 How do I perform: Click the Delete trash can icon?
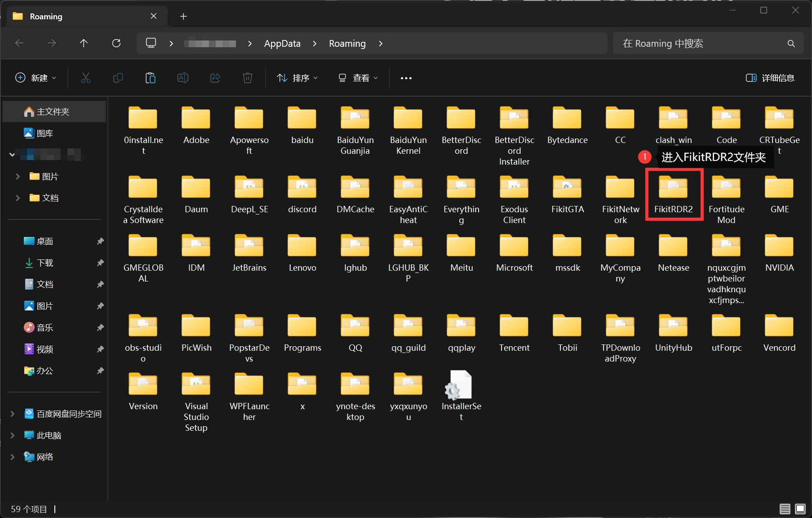[x=247, y=78]
